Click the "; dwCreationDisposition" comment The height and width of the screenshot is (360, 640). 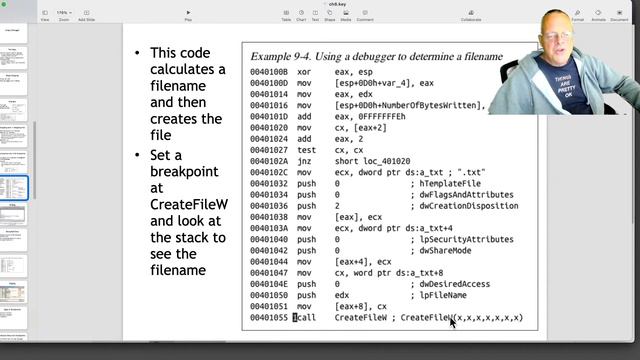[464, 206]
